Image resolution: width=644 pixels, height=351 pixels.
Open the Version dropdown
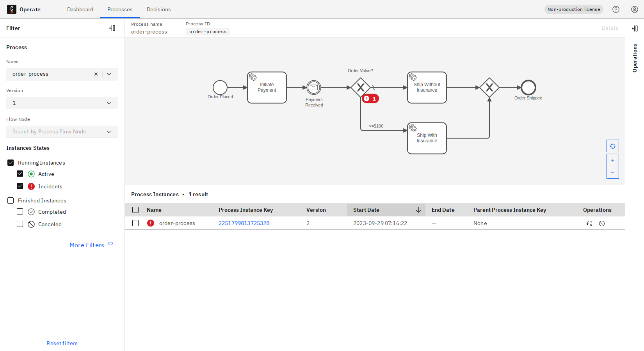click(109, 103)
